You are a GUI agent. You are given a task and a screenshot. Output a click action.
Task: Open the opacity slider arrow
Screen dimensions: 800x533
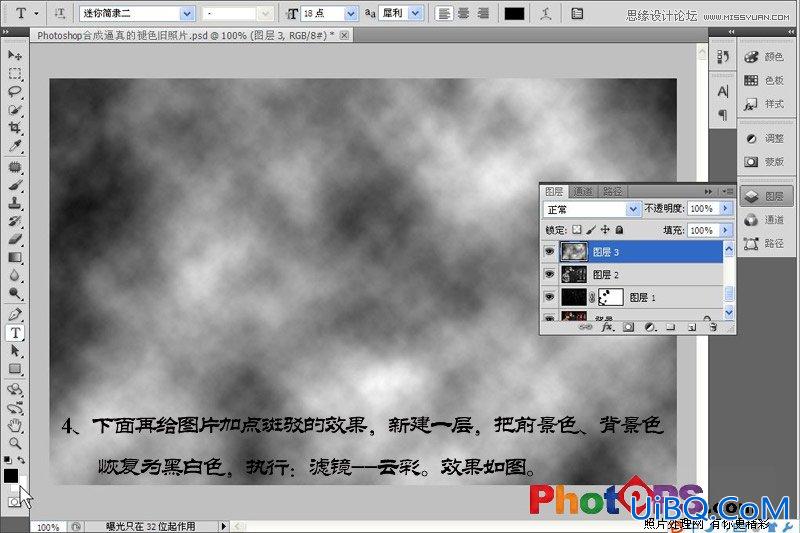point(726,209)
